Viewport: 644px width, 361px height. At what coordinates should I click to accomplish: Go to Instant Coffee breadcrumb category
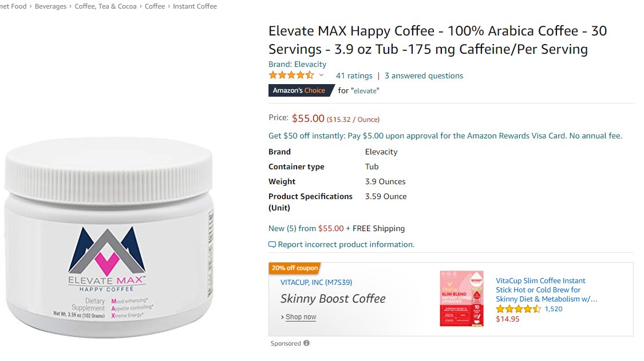tap(195, 6)
